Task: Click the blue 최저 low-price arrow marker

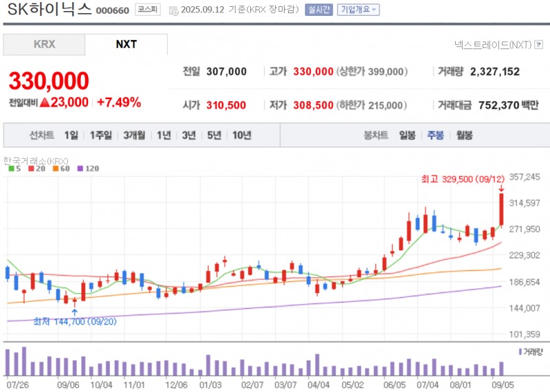Action: click(74, 312)
